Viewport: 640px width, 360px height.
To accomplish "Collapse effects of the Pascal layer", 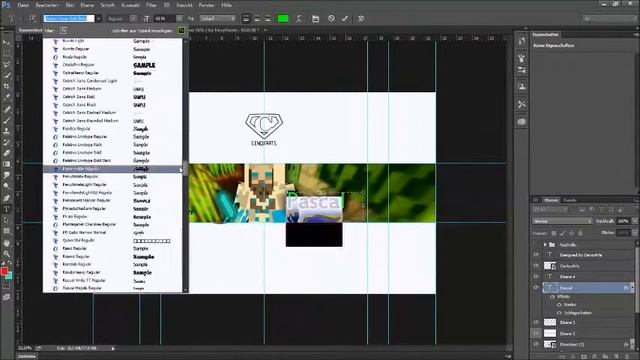I will tap(632, 287).
